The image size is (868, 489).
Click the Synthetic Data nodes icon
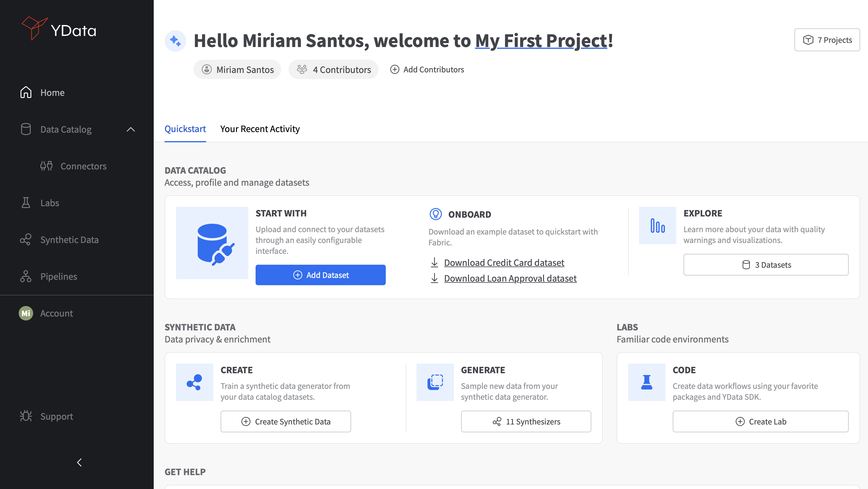point(26,239)
